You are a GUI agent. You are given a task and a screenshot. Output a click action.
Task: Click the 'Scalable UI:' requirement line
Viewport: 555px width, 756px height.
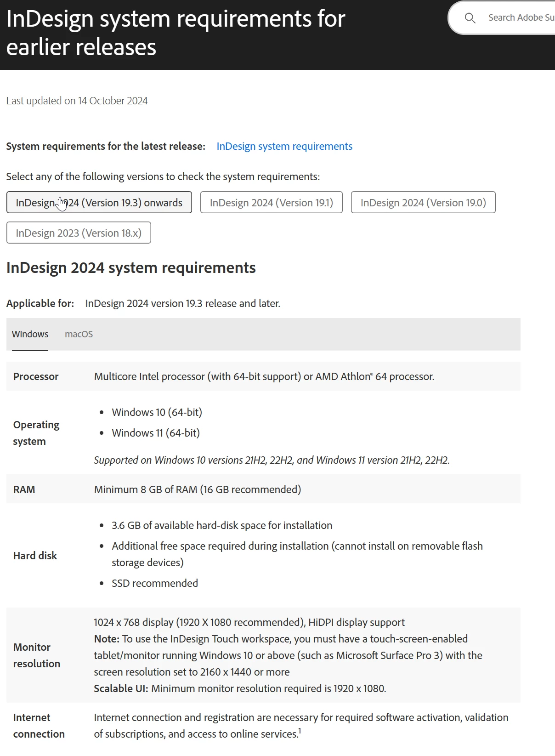click(x=240, y=688)
